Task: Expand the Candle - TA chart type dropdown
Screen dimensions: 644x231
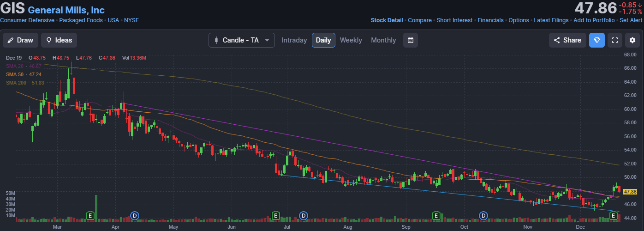Action: [x=242, y=40]
